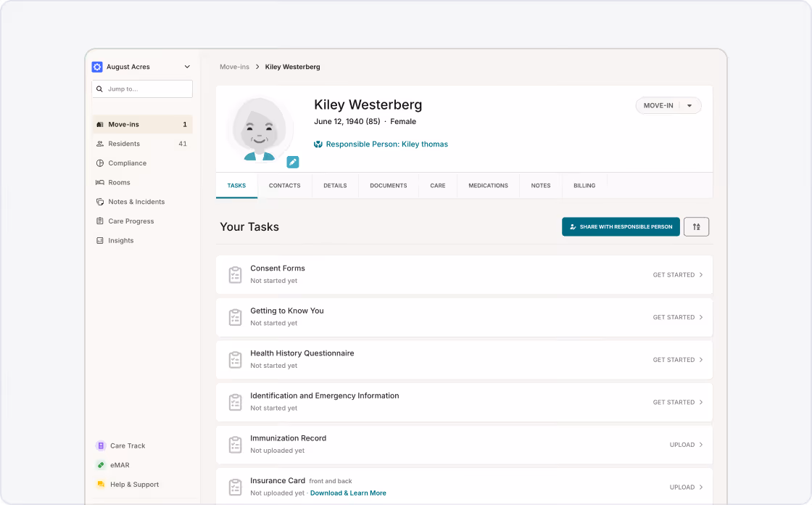Click the eMAR green pill icon
This screenshot has height=505, width=812.
coord(101,465)
